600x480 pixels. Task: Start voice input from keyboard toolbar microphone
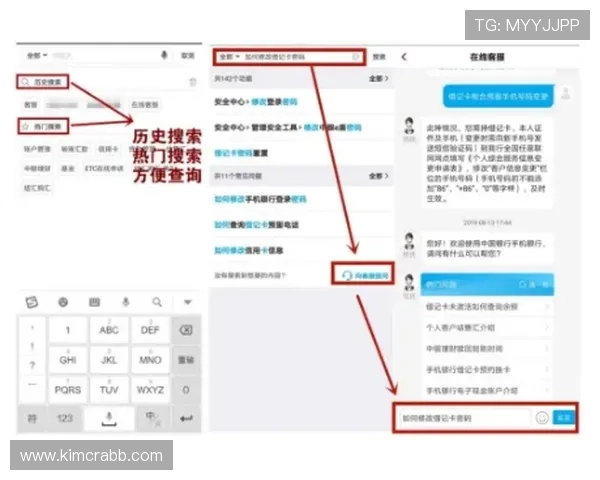pyautogui.click(x=126, y=302)
